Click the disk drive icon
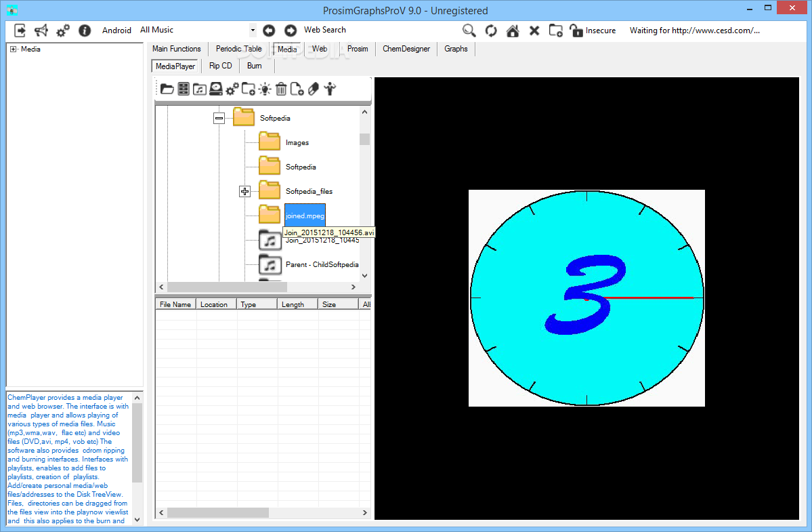This screenshot has height=532, width=812. coord(216,89)
